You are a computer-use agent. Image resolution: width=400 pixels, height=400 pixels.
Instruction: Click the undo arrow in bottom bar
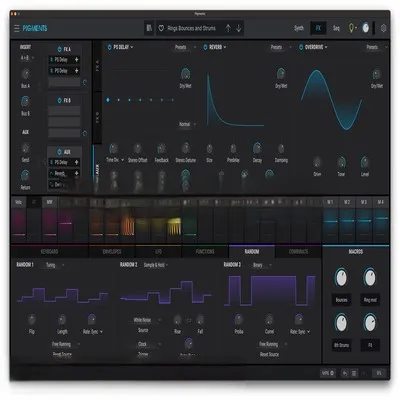(x=345, y=373)
